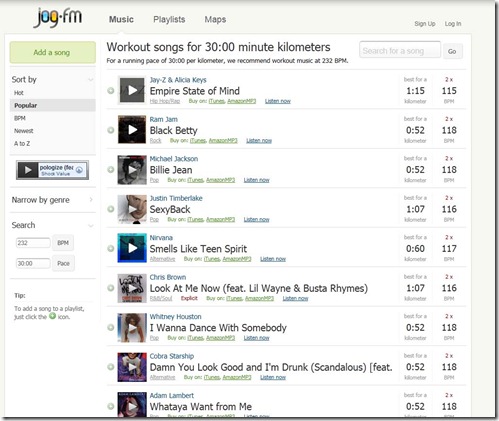Expand Narrow by genre section

(53, 200)
